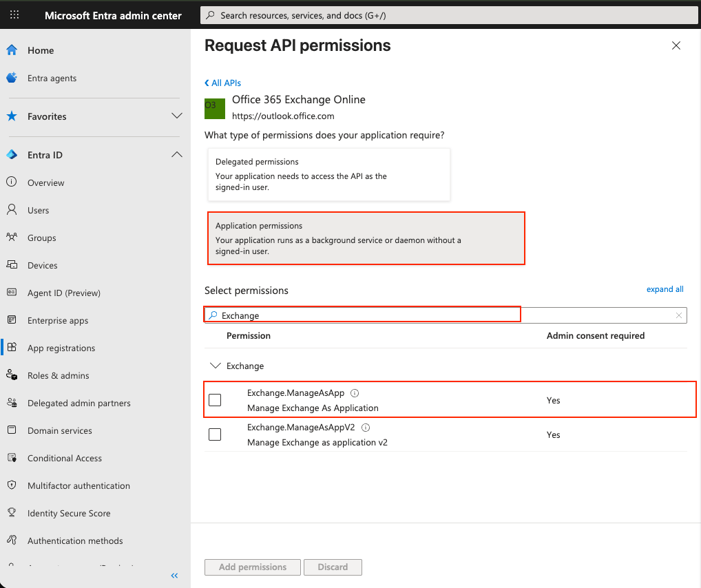Check the Exchange.ManageAsApp checkbox
The width and height of the screenshot is (701, 588).
coord(215,400)
